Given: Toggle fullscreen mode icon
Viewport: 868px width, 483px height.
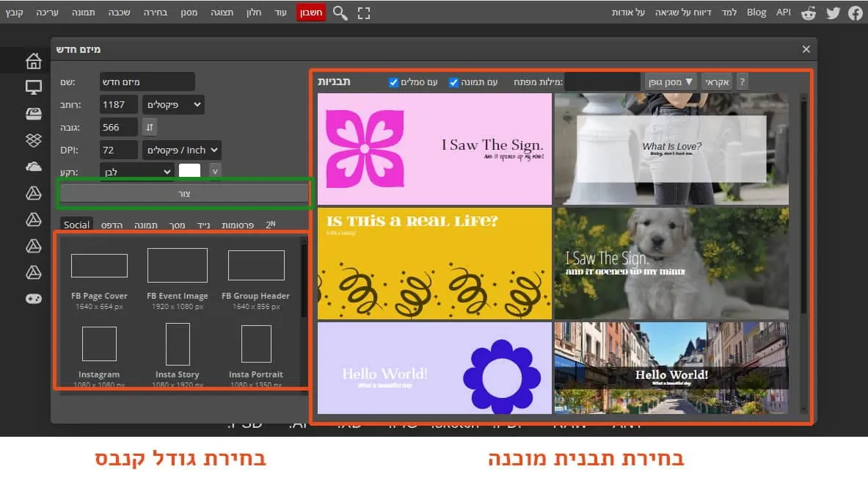Looking at the screenshot, I should click(364, 12).
